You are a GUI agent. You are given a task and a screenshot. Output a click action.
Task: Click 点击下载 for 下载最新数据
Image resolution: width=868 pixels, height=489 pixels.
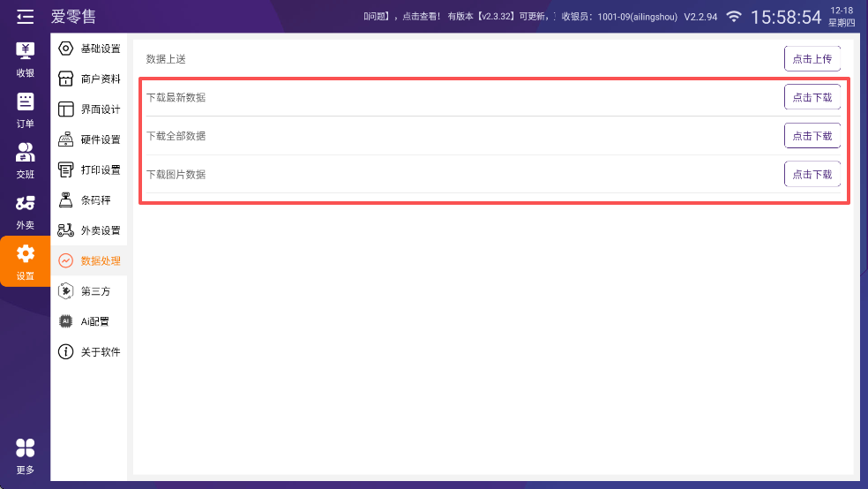[812, 97]
